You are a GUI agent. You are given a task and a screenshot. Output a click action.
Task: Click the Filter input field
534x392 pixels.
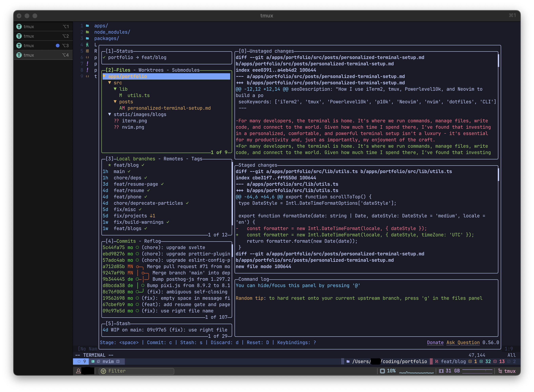136,371
